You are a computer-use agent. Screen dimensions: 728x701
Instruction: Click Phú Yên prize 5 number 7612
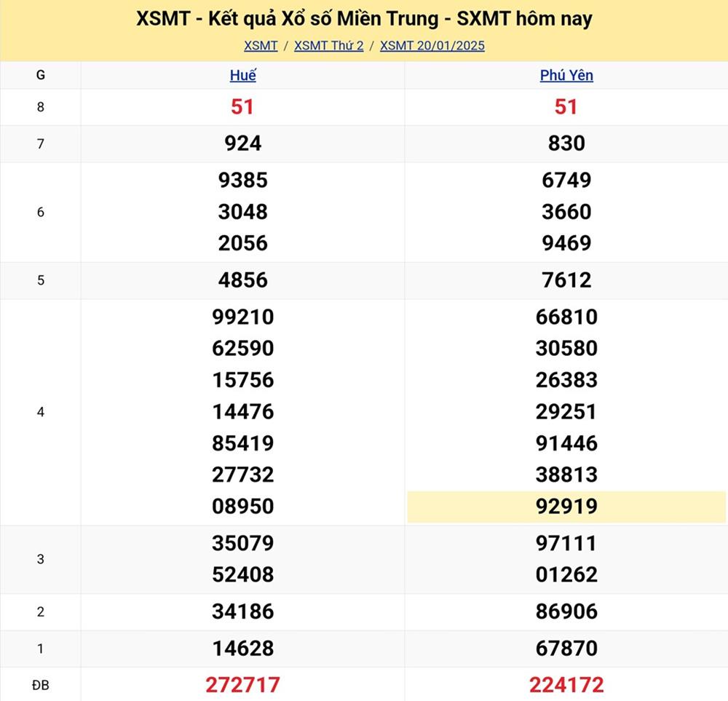pyautogui.click(x=566, y=280)
